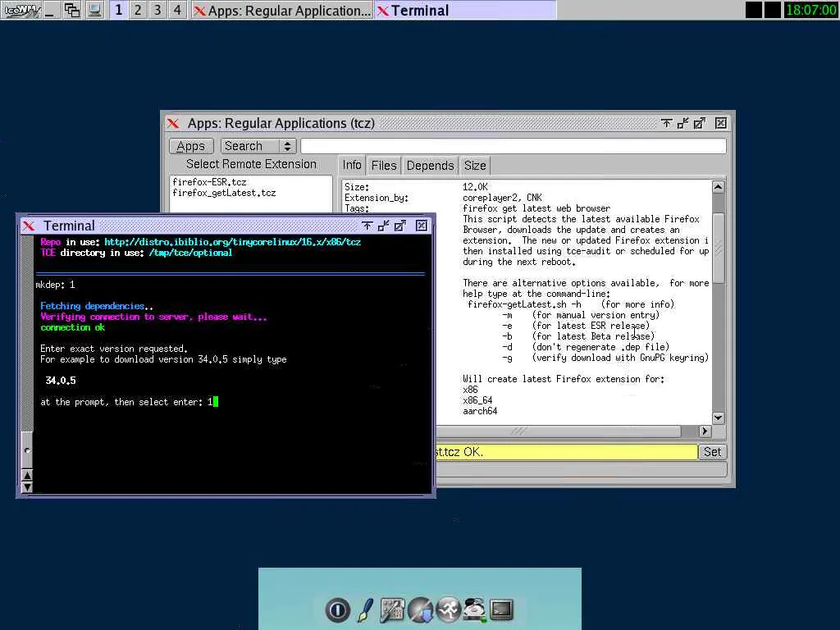Open the Search mode dropdown

[258, 146]
